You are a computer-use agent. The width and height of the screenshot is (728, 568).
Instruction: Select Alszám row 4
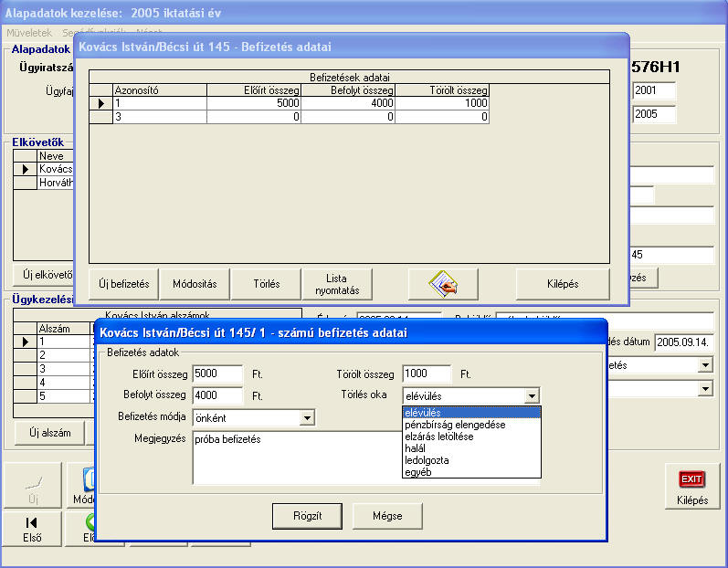(53, 383)
